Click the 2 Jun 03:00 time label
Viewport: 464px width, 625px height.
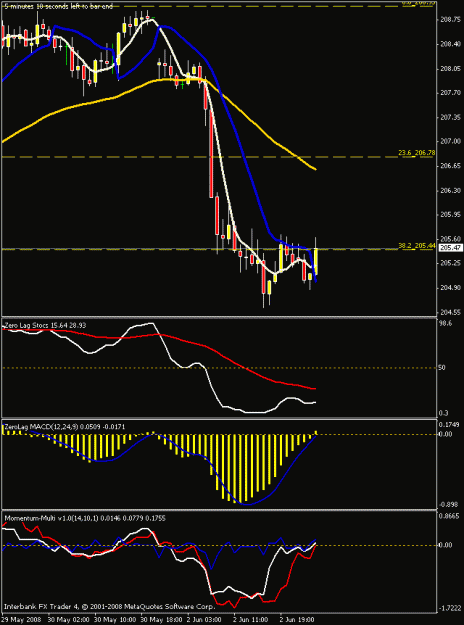click(206, 620)
